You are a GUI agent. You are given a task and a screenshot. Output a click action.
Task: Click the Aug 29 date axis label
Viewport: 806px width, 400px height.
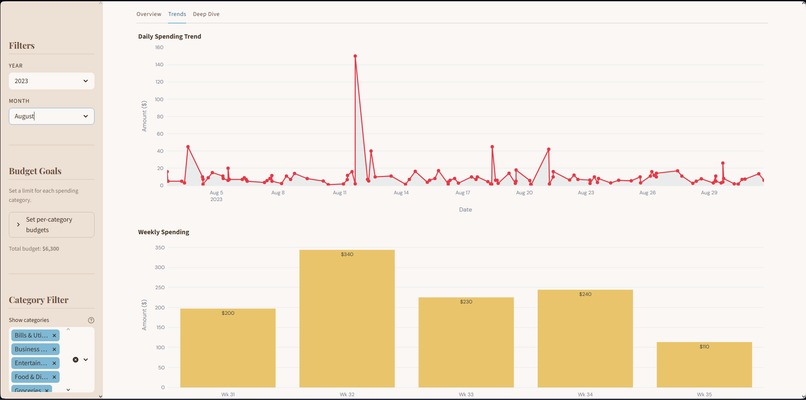709,193
